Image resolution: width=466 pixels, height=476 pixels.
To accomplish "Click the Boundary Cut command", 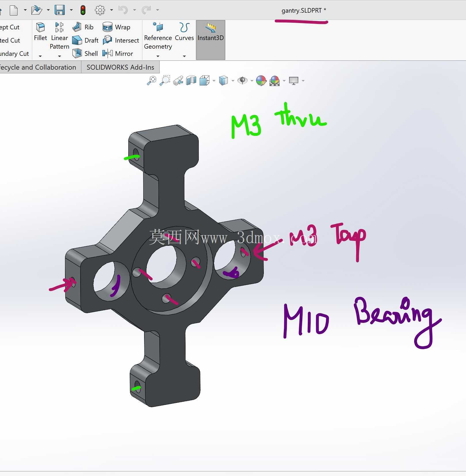I will pos(14,54).
